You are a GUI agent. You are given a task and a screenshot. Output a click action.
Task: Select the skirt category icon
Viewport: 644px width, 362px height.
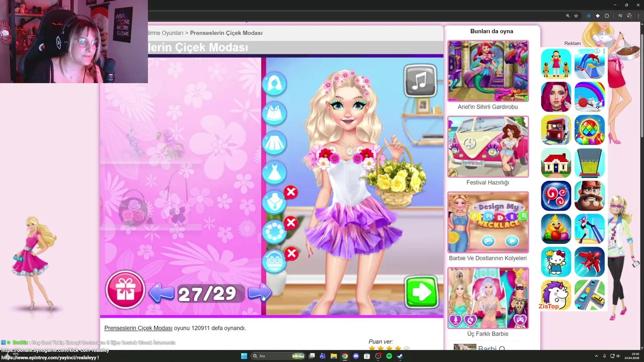(x=274, y=143)
